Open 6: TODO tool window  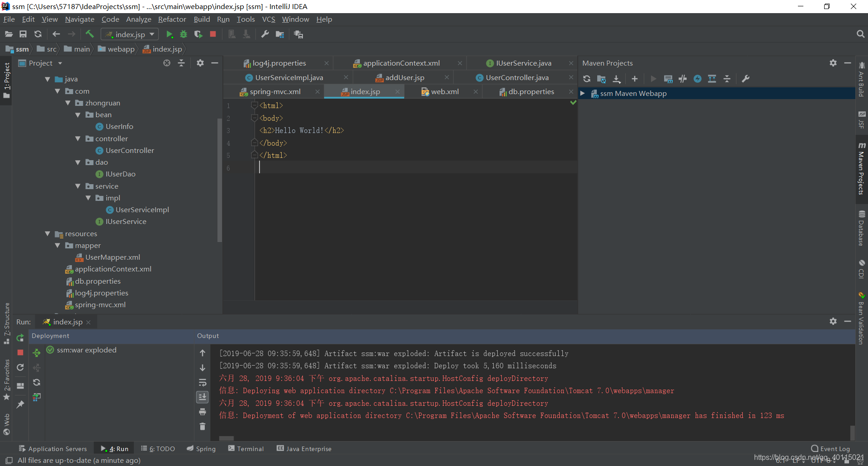[x=158, y=449]
